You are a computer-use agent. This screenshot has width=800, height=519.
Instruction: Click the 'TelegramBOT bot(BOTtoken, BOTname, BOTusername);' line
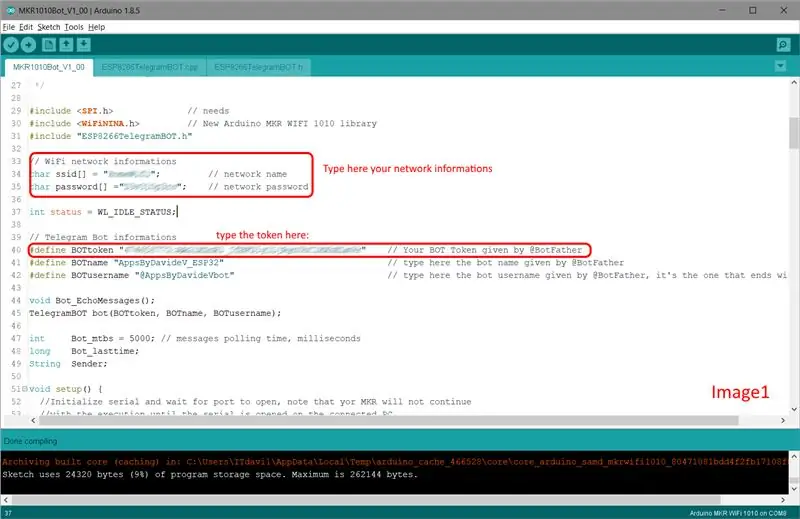(x=155, y=313)
